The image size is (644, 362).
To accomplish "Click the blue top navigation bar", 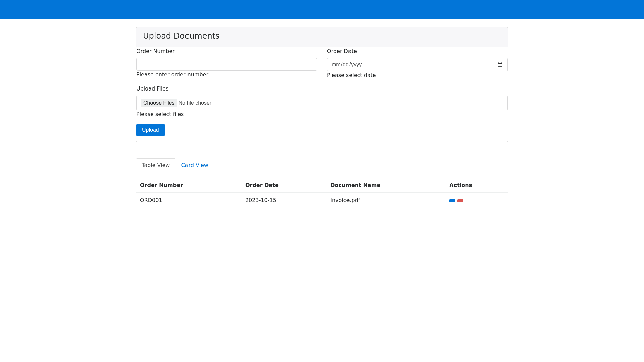I will click(x=322, y=9).
